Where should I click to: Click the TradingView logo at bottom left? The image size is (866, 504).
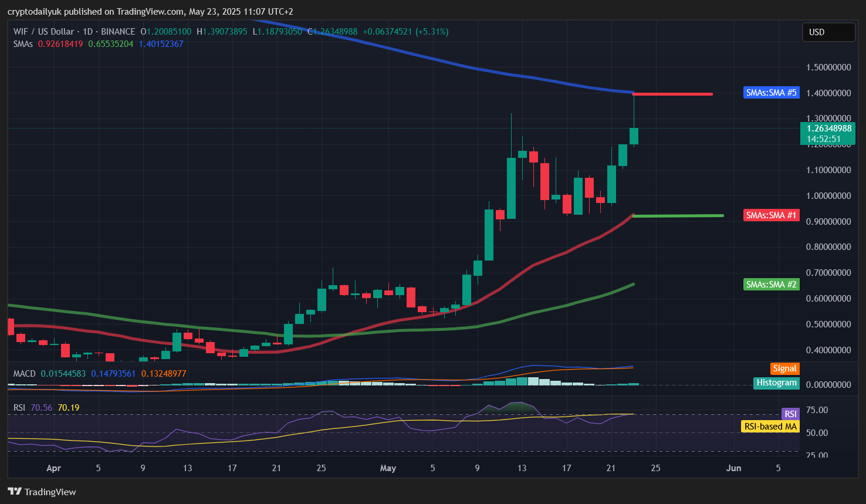tap(42, 492)
